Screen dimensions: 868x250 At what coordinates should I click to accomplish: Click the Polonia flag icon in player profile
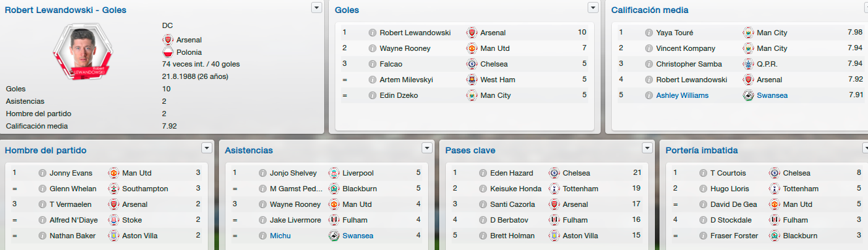[x=167, y=52]
